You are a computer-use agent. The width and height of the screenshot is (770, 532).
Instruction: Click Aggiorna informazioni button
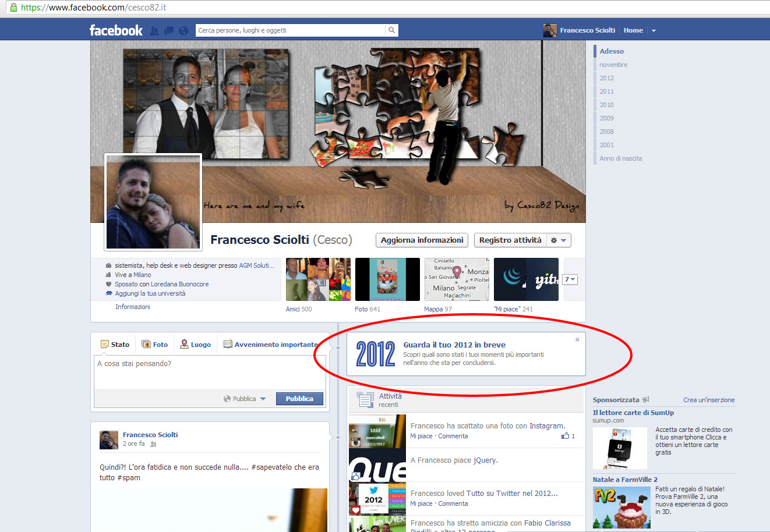pyautogui.click(x=422, y=240)
